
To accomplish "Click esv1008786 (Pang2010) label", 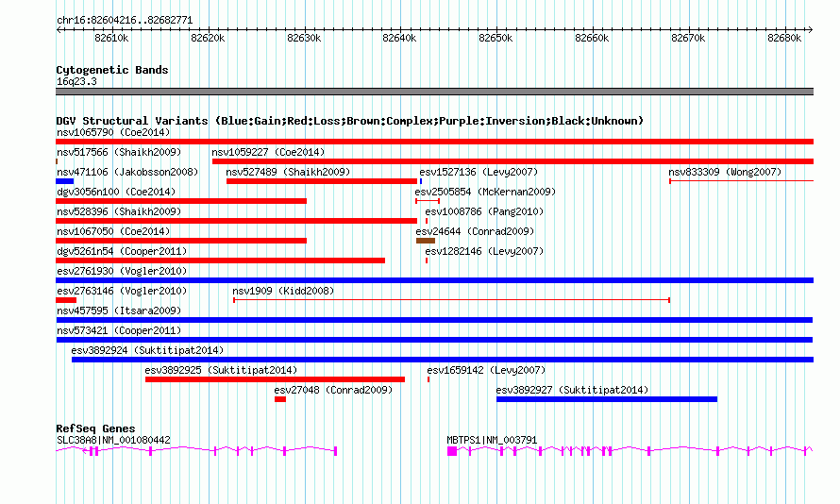I will [484, 211].
